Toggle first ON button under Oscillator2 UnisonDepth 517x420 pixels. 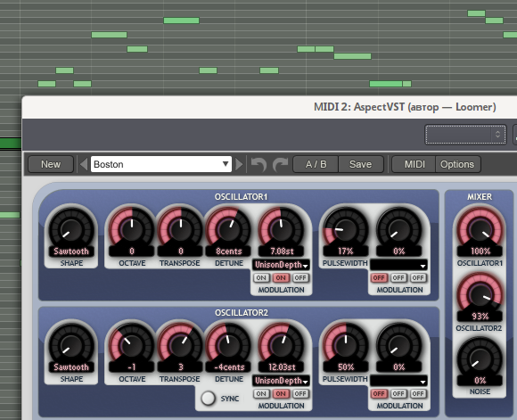coord(261,393)
